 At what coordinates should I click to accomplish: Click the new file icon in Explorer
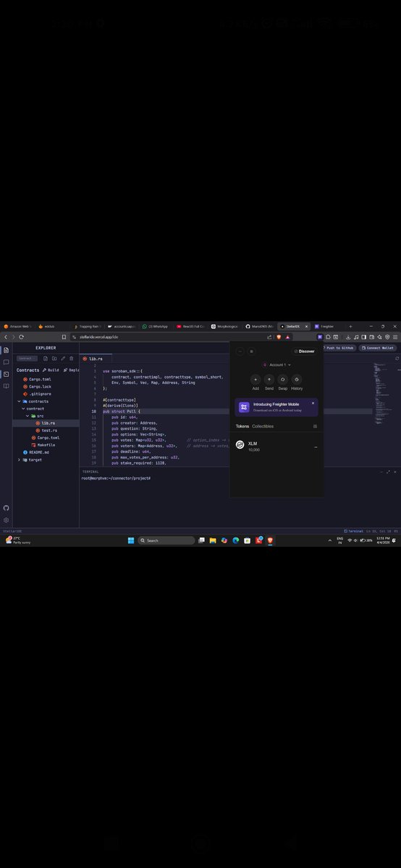tap(46, 358)
